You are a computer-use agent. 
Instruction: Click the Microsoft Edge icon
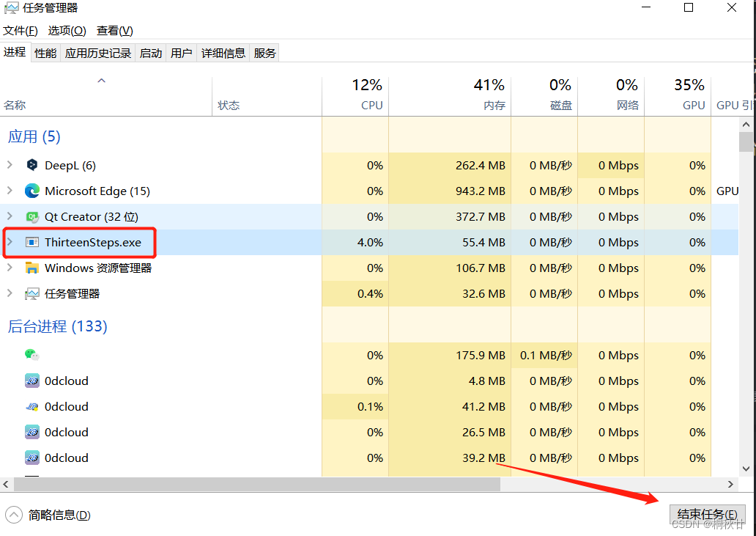click(x=31, y=191)
